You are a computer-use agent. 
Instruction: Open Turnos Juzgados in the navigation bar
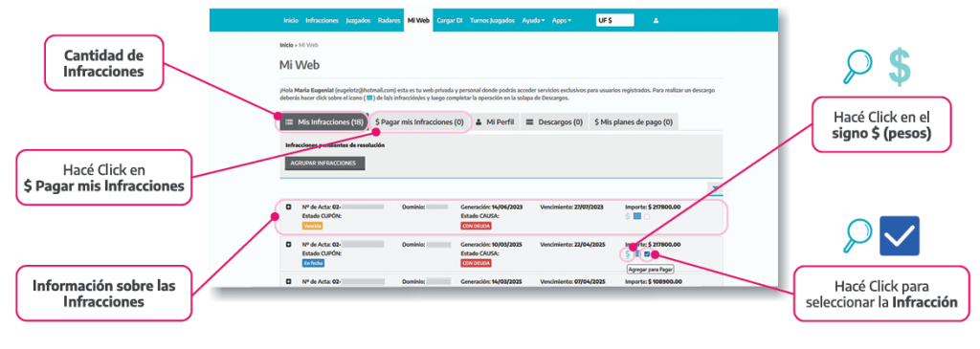coord(492,21)
